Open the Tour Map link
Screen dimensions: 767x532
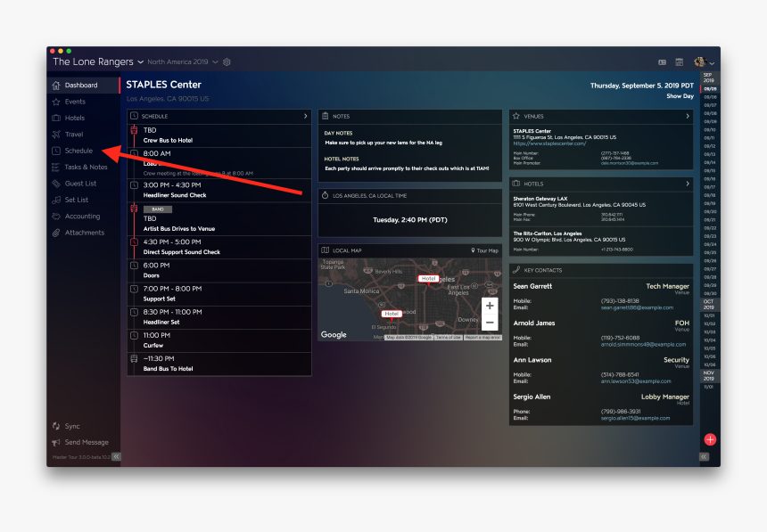click(485, 250)
